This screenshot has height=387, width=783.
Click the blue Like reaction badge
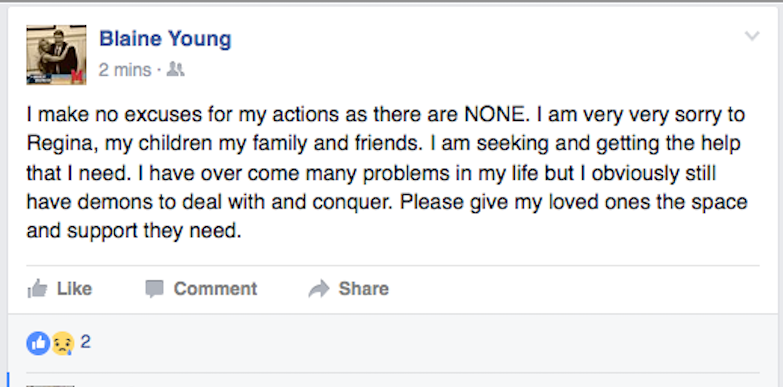tap(38, 344)
